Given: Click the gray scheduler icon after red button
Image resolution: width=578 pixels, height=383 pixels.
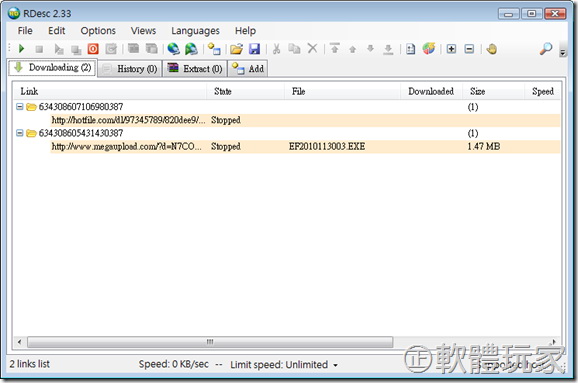Looking at the screenshot, I should click(x=111, y=49).
